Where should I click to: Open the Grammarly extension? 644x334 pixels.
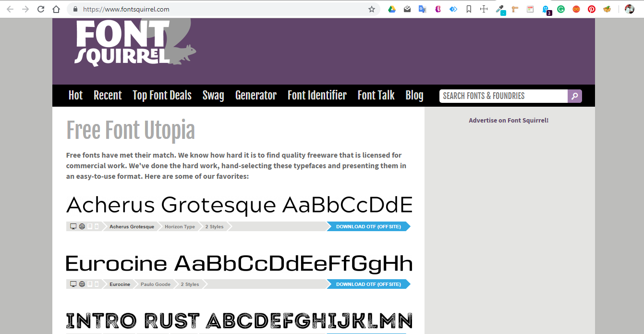tap(561, 9)
